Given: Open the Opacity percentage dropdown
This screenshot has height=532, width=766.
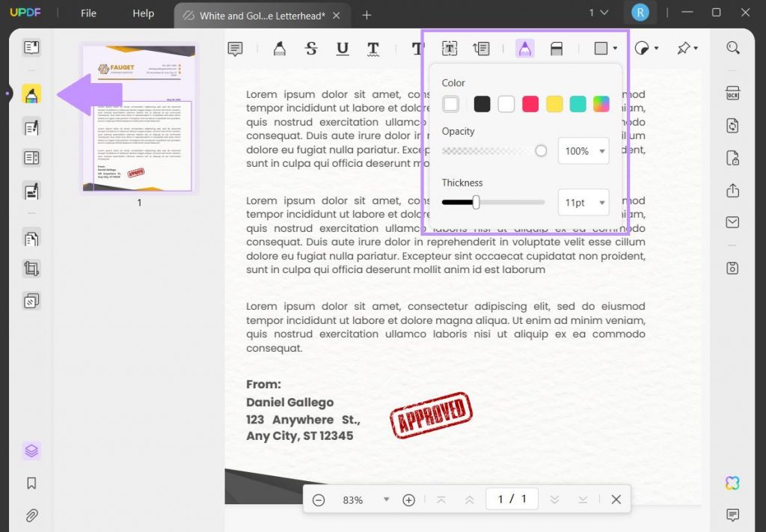Looking at the screenshot, I should point(583,150).
